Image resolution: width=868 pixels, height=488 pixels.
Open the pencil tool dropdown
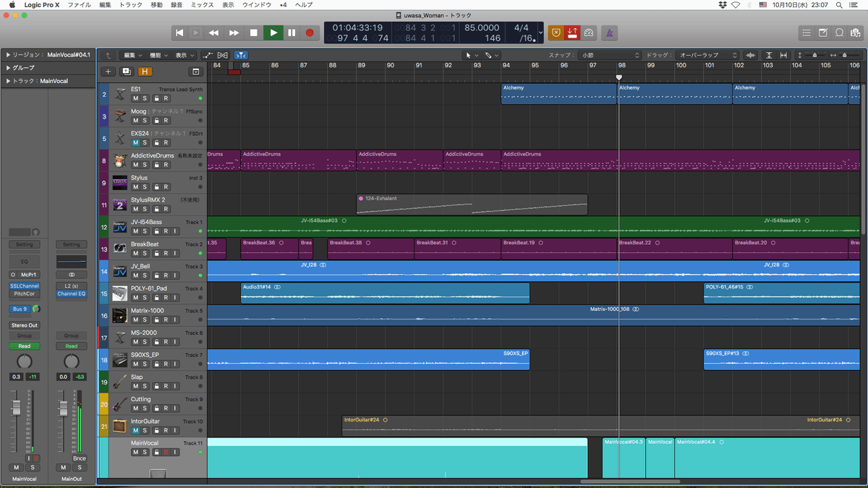[x=492, y=55]
